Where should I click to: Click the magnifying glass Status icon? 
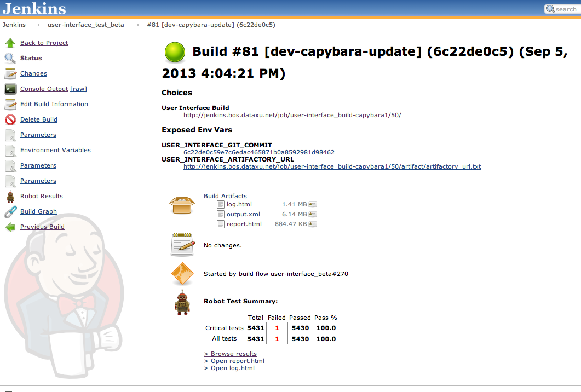point(10,58)
